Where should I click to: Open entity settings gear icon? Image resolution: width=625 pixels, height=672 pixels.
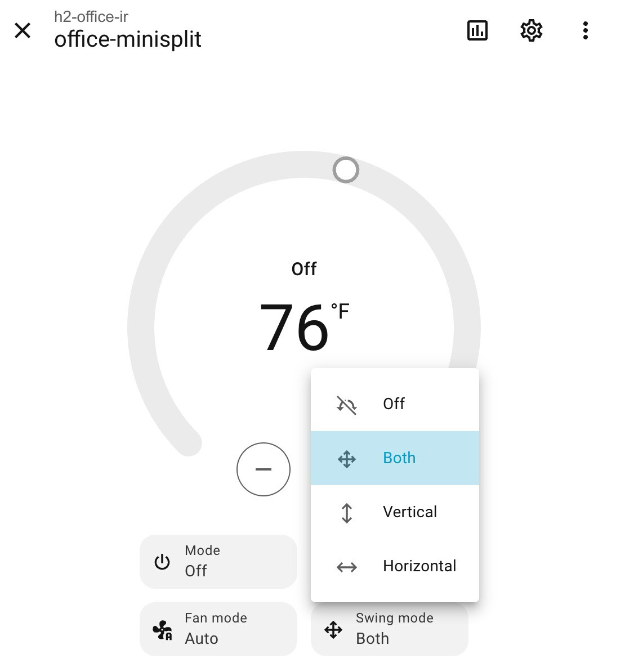click(x=531, y=30)
